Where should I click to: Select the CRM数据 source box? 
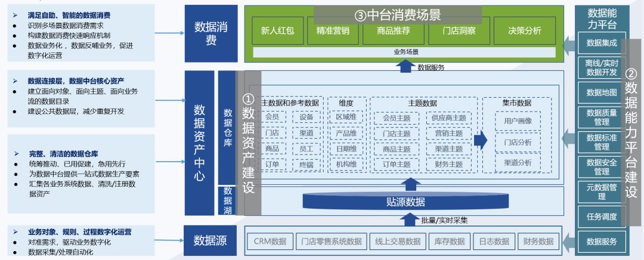[270, 241]
